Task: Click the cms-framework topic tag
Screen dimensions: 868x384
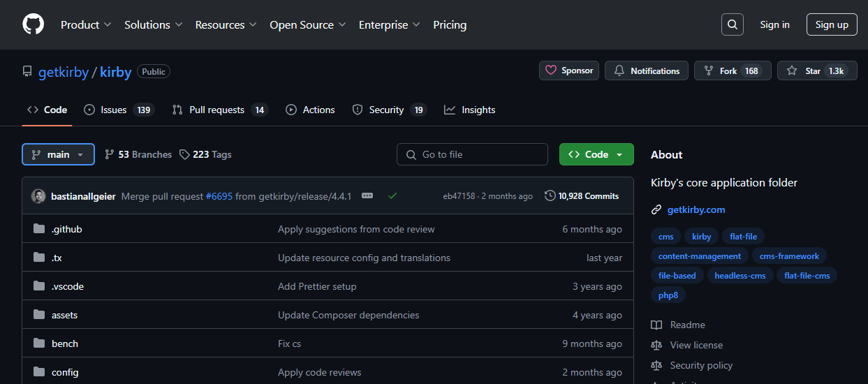Action: (790, 256)
